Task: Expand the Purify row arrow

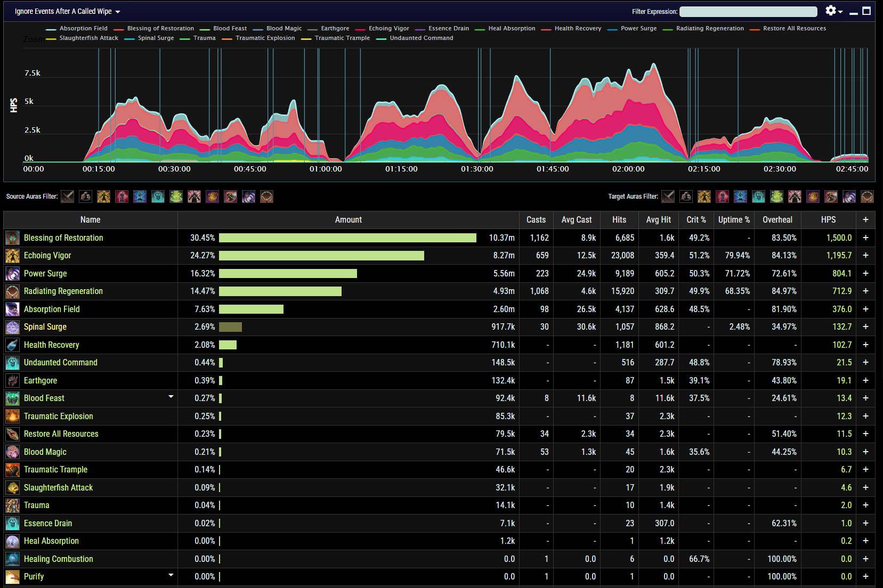Action: 171,575
